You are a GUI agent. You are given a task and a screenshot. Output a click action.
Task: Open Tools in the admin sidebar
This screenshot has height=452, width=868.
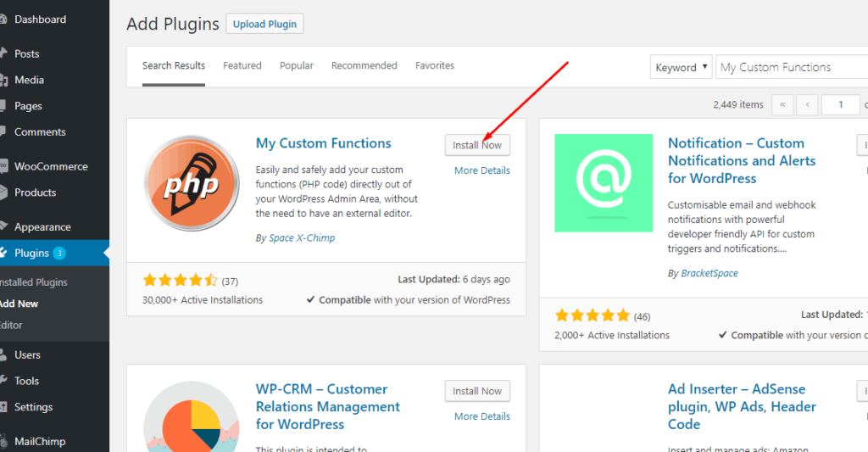pyautogui.click(x=26, y=381)
